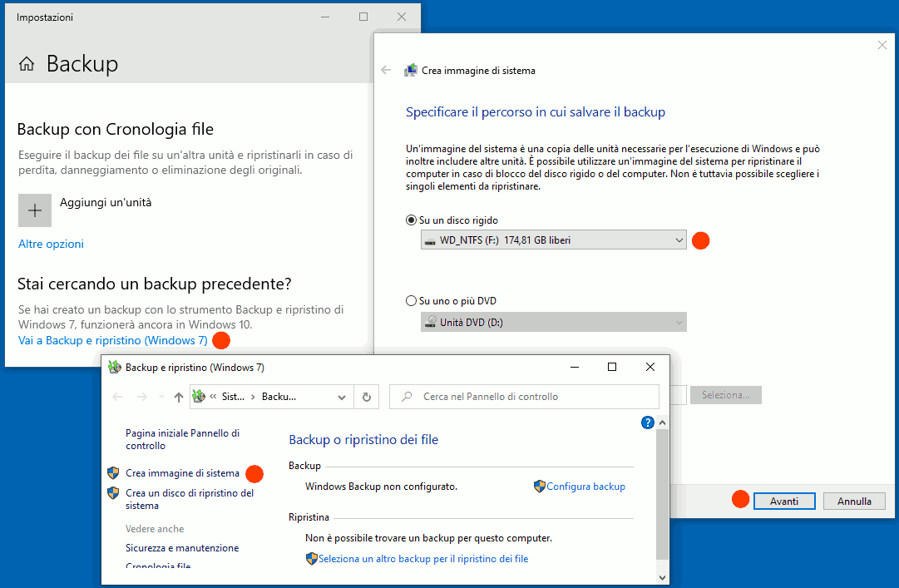Close the Impostazioni window
This screenshot has width=899, height=588.
[x=402, y=17]
